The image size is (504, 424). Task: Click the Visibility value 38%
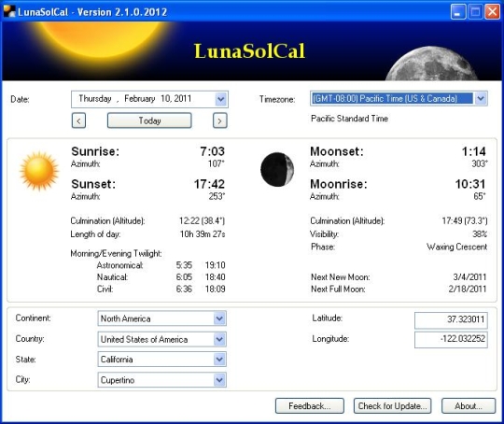[480, 233]
